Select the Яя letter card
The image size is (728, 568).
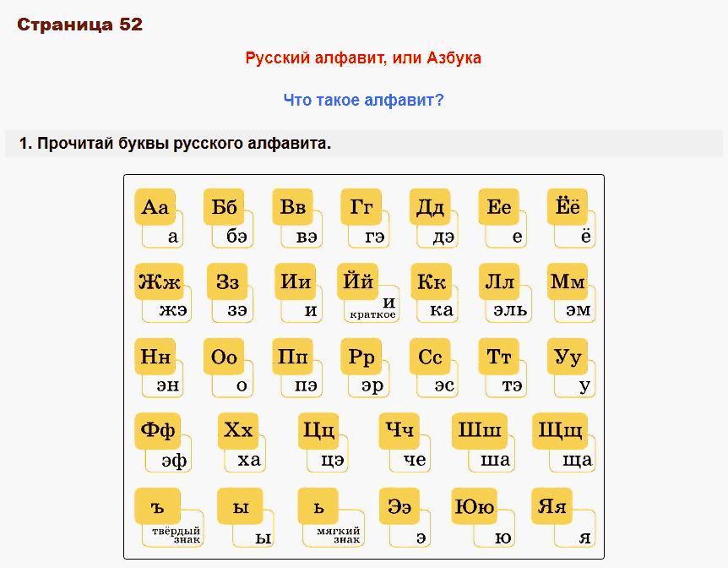551,506
